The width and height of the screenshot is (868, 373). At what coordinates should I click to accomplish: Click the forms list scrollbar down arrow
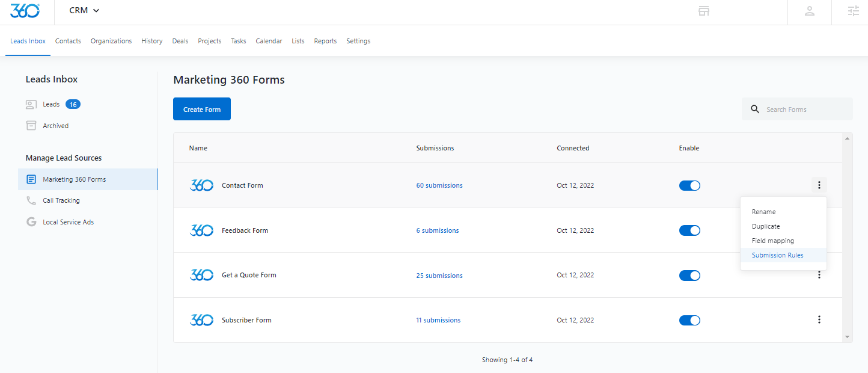click(847, 337)
